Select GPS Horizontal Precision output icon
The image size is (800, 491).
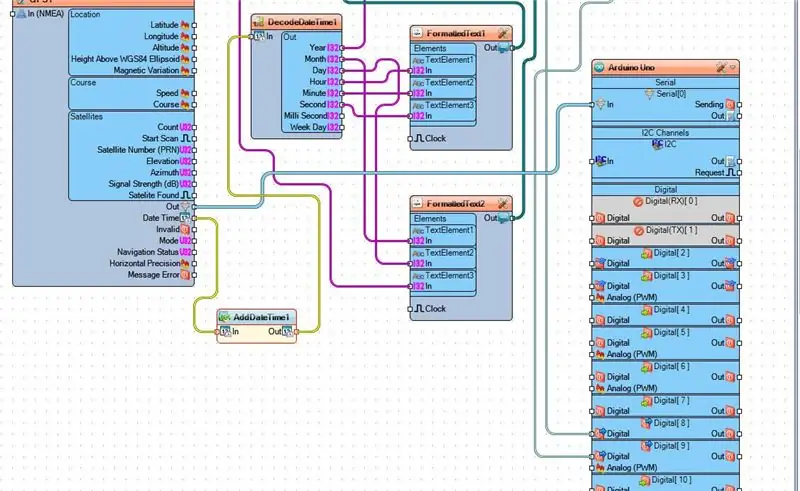[x=185, y=263]
